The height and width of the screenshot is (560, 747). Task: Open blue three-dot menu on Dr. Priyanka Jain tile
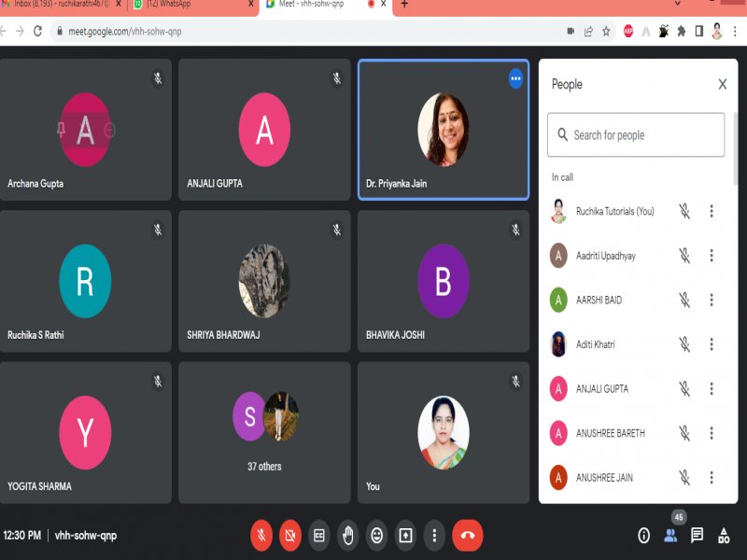point(515,79)
